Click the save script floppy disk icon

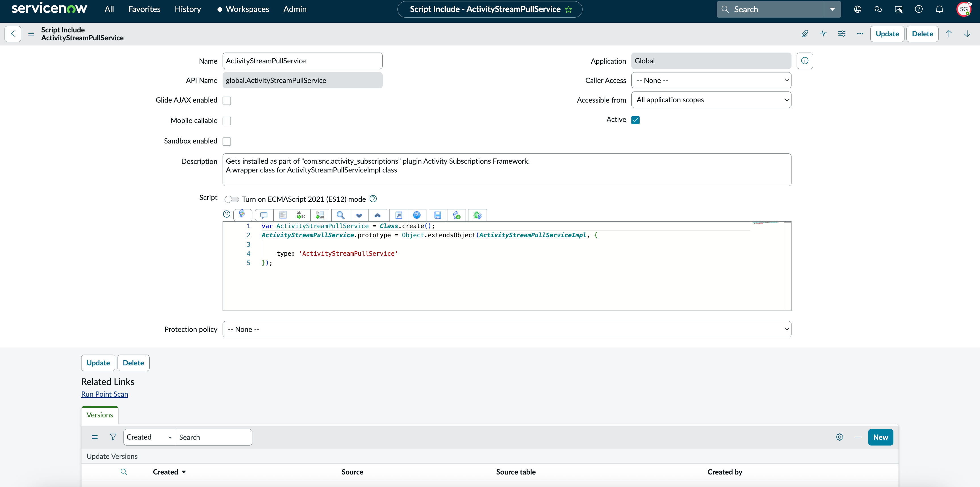[x=438, y=216]
